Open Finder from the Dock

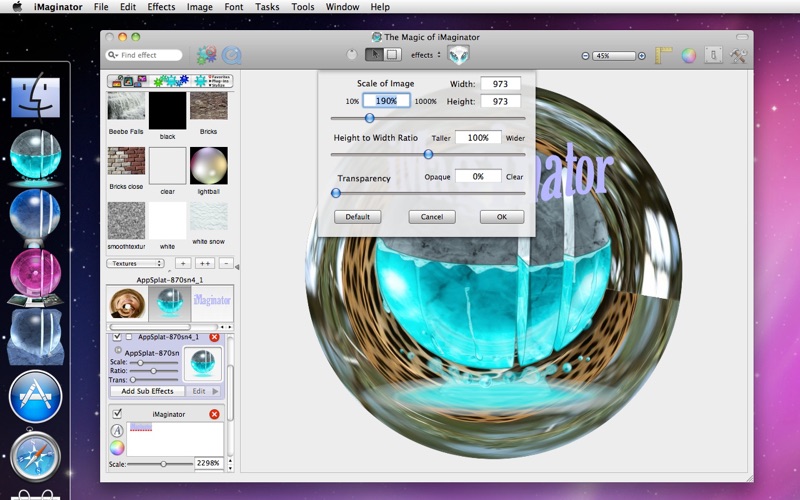click(x=35, y=97)
